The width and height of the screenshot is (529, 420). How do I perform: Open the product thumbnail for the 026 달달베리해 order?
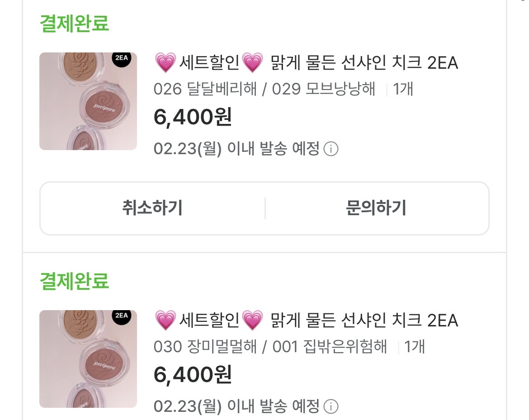pos(88,101)
